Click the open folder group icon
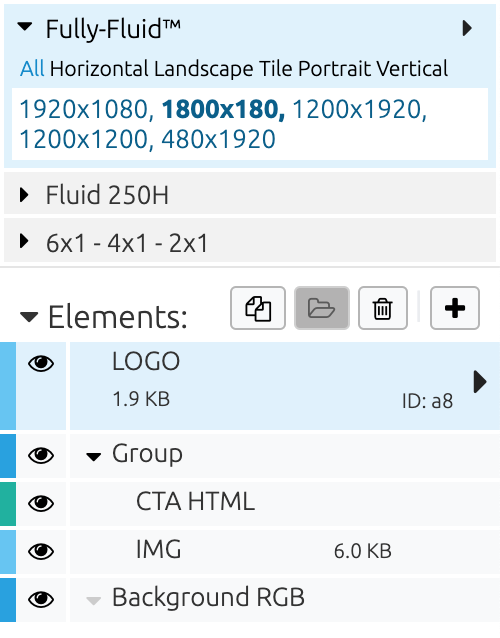The height and width of the screenshot is (638, 500). pos(321,308)
